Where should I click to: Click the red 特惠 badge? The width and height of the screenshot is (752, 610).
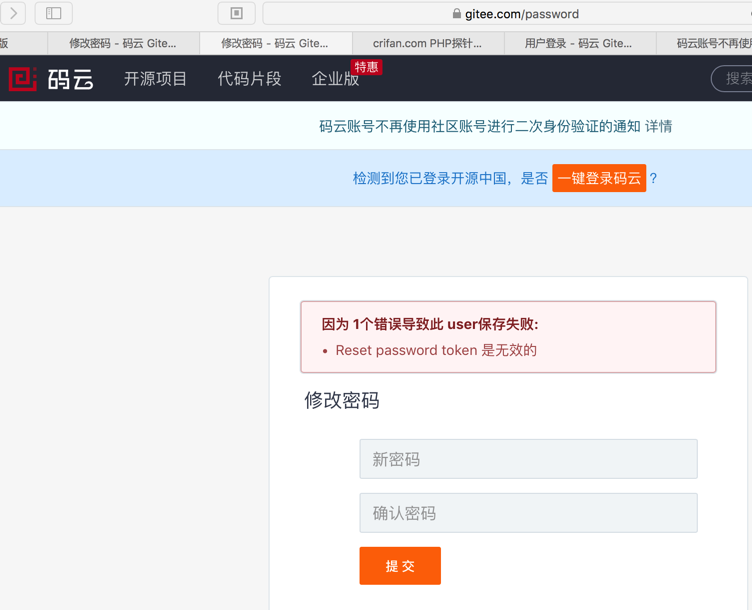point(366,67)
